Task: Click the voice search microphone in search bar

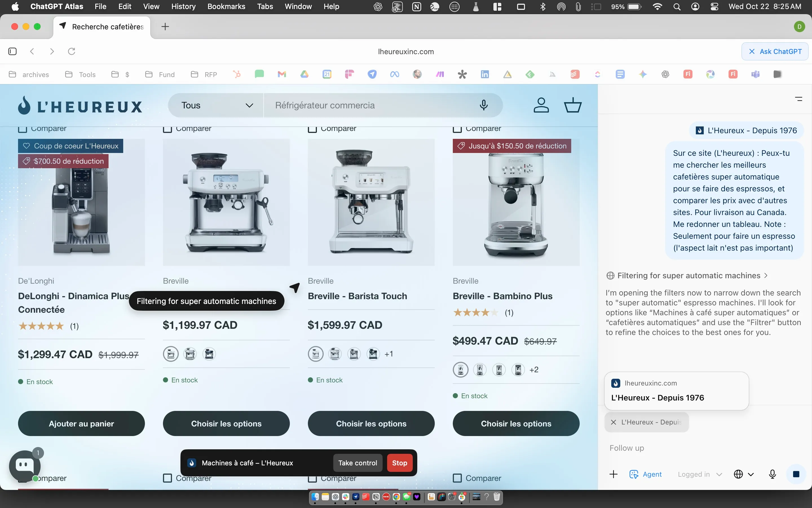Action: tap(484, 105)
